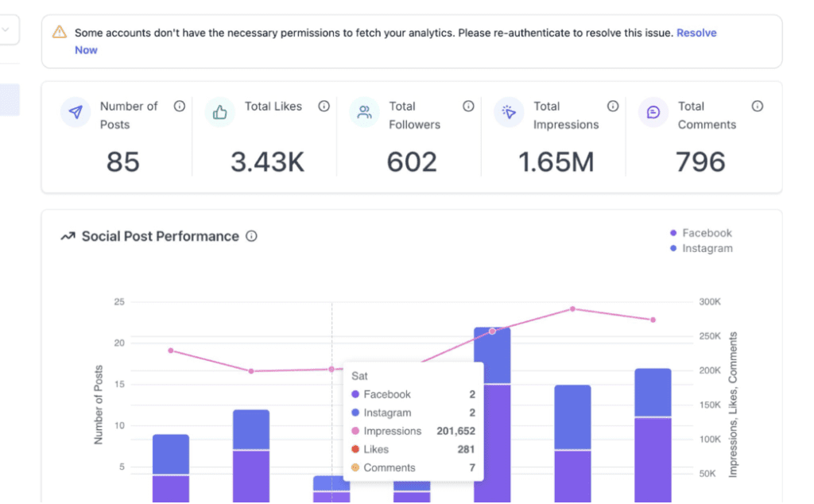Toggle the Instagram series in the chart legend

click(x=701, y=248)
